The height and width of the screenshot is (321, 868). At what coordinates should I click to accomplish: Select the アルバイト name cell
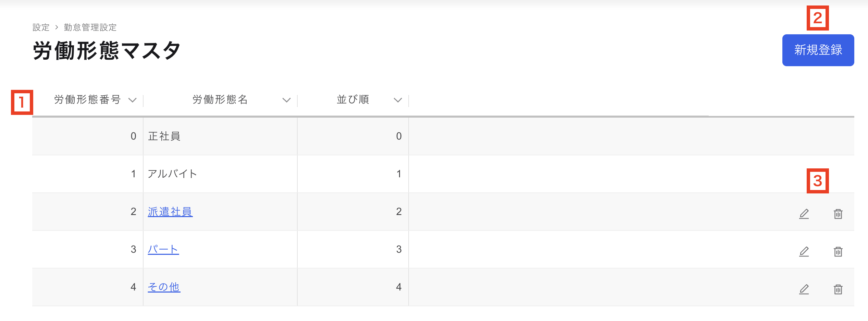coord(172,174)
